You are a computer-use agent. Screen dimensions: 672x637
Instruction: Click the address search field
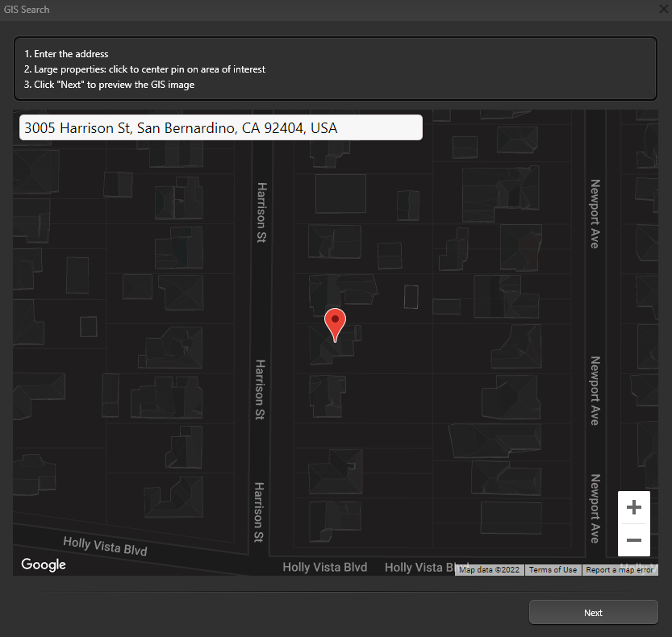tap(220, 127)
